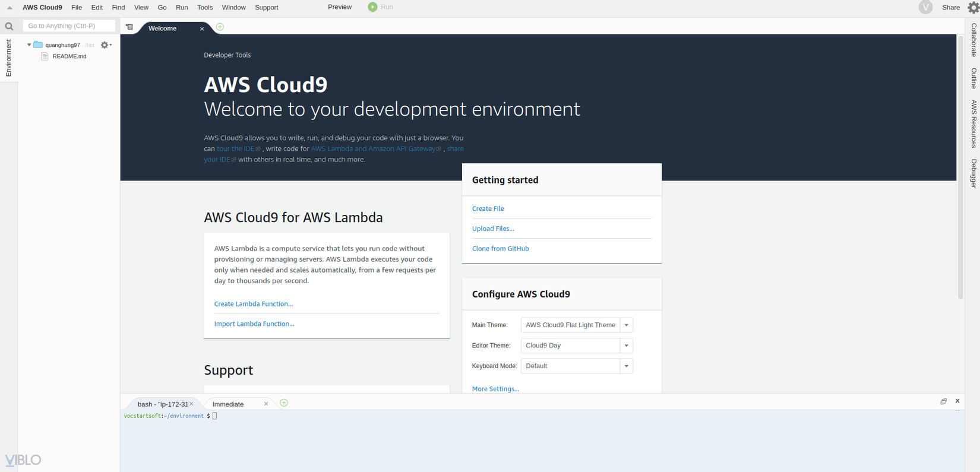Click Create Lambda Function link
This screenshot has width=980, height=472.
[x=254, y=304]
